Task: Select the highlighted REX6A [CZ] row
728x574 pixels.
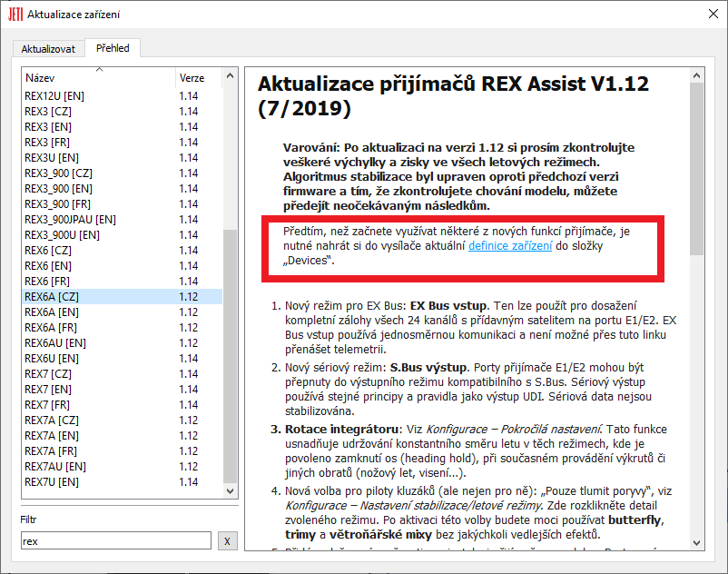Action: coord(123,297)
